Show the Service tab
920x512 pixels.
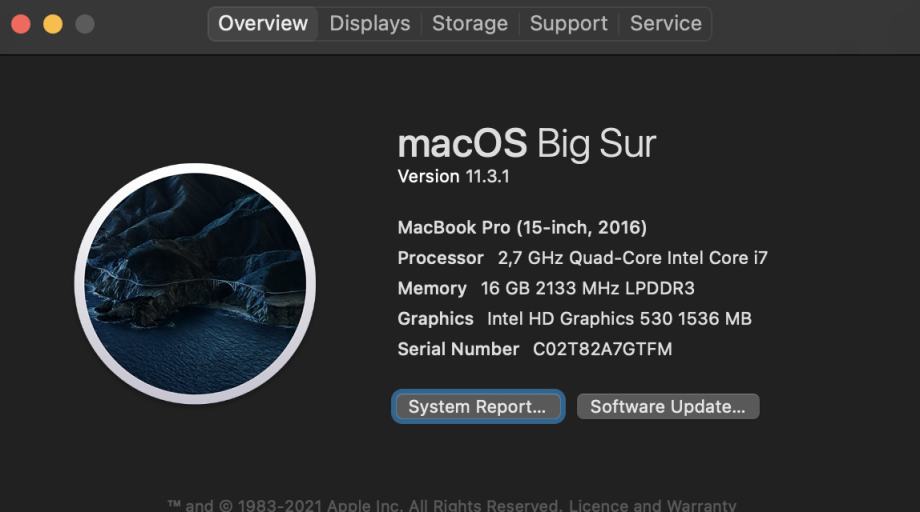665,23
